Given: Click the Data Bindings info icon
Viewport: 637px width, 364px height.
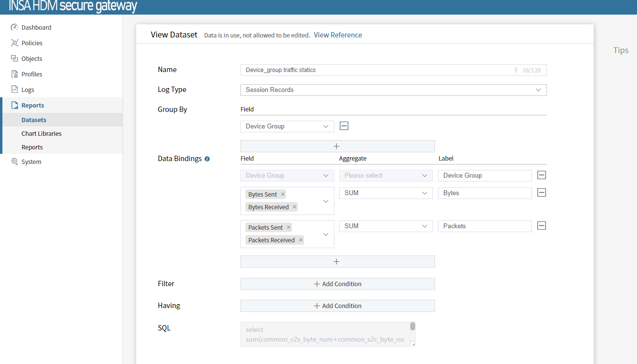Looking at the screenshot, I should point(207,159).
